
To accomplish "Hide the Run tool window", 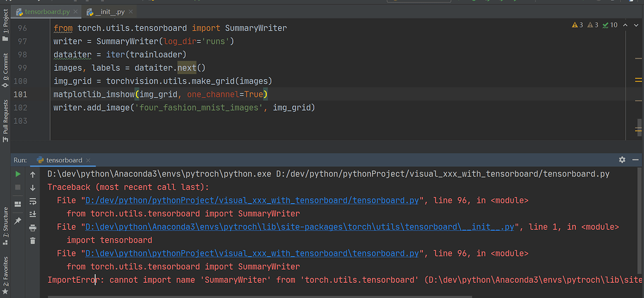I will pyautogui.click(x=635, y=160).
